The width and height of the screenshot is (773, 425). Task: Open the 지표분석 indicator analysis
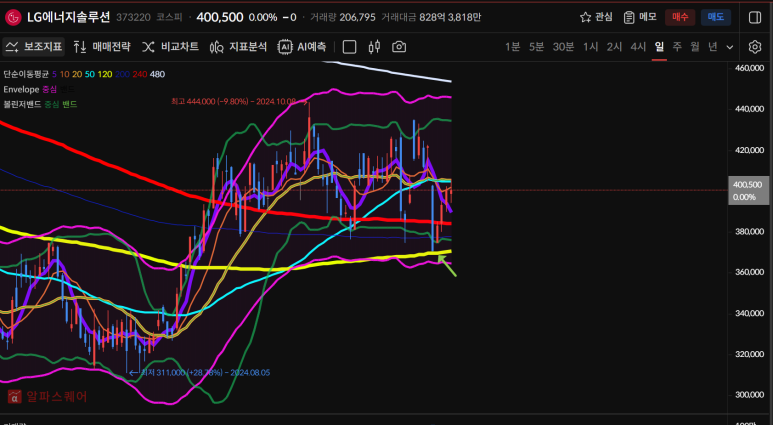[x=238, y=47]
